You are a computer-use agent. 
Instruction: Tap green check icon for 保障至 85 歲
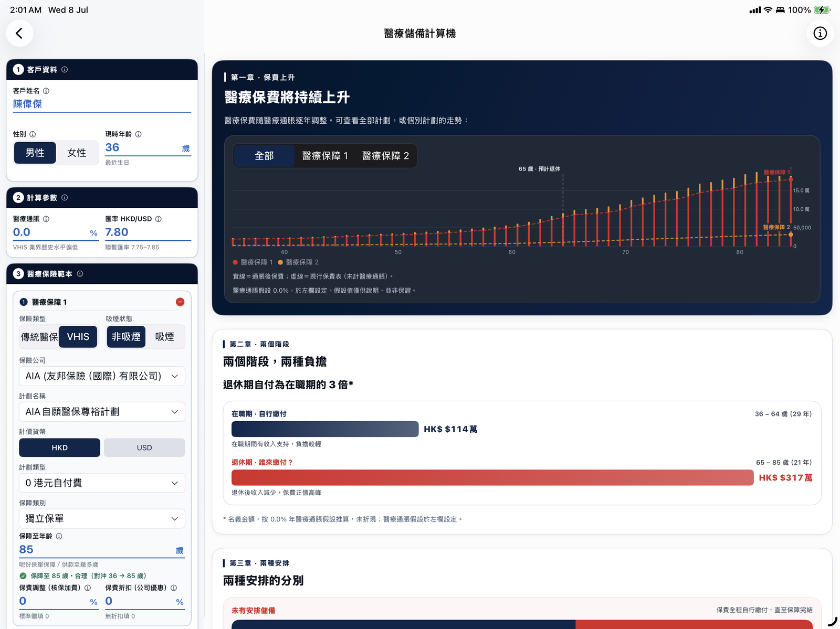[23, 576]
